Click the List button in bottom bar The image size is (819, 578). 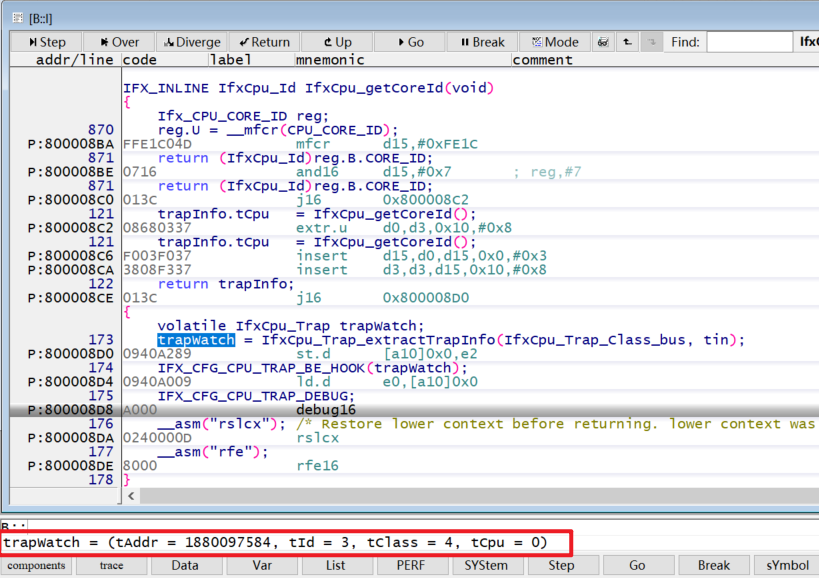click(336, 564)
